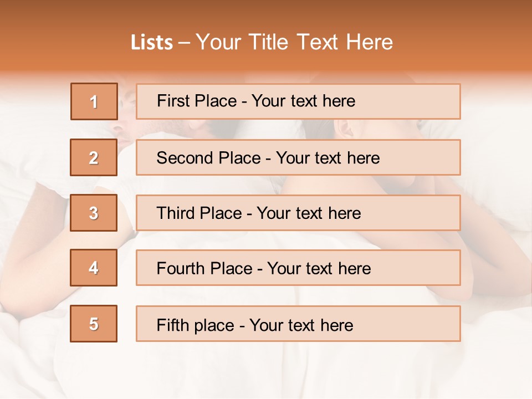The height and width of the screenshot is (399, 532).
Task: Select the number 2 box
Action: [x=94, y=157]
